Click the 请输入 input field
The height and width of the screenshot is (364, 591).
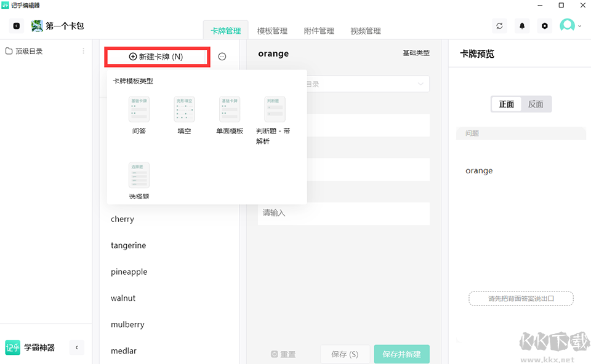coord(344,213)
